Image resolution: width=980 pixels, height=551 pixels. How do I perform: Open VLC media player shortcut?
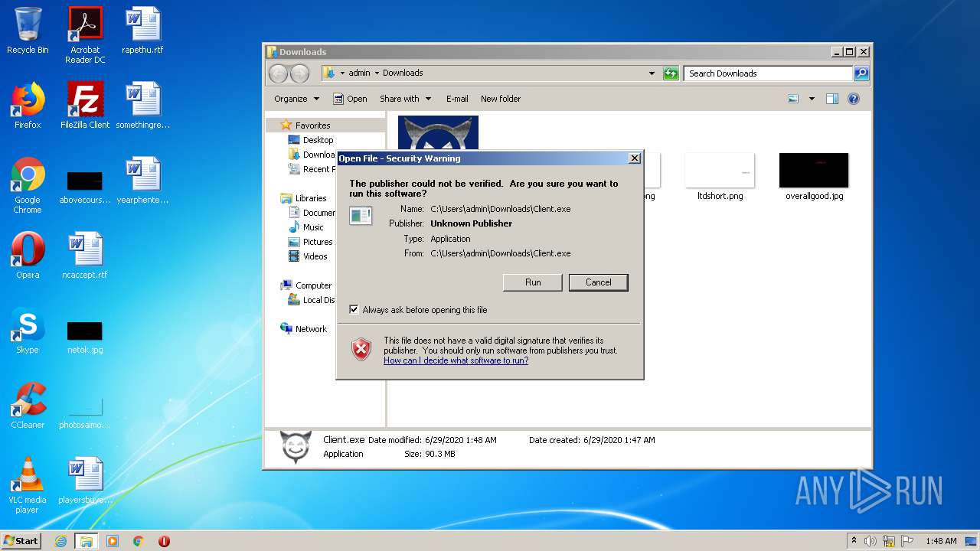(28, 485)
